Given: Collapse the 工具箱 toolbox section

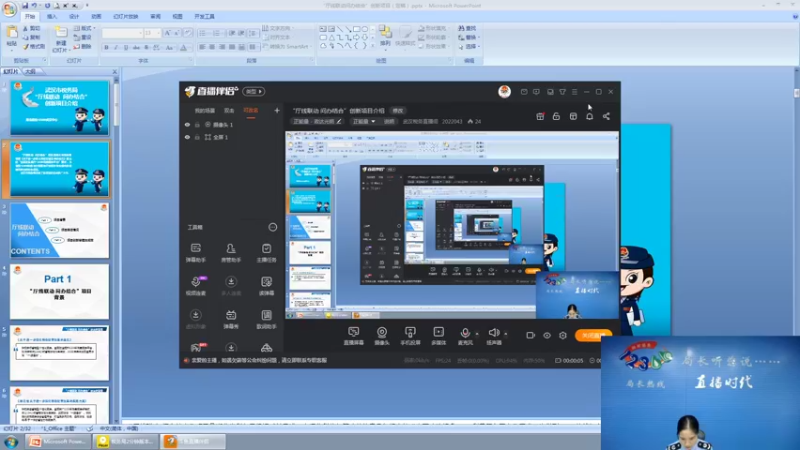Looking at the screenshot, I should click(273, 227).
